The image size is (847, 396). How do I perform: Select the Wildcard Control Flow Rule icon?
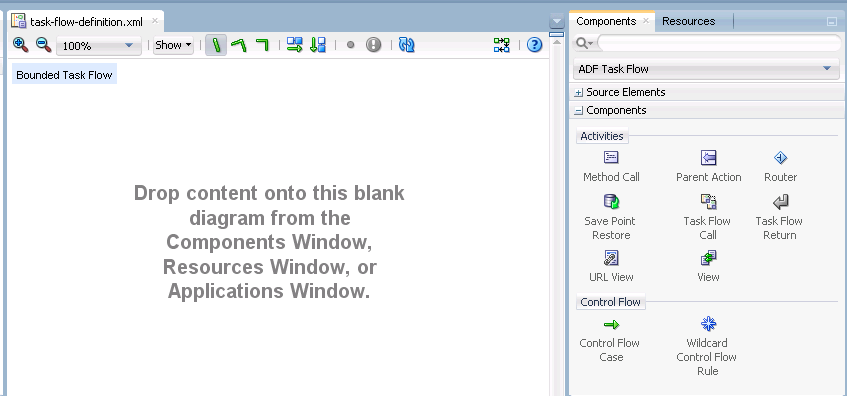(708, 324)
